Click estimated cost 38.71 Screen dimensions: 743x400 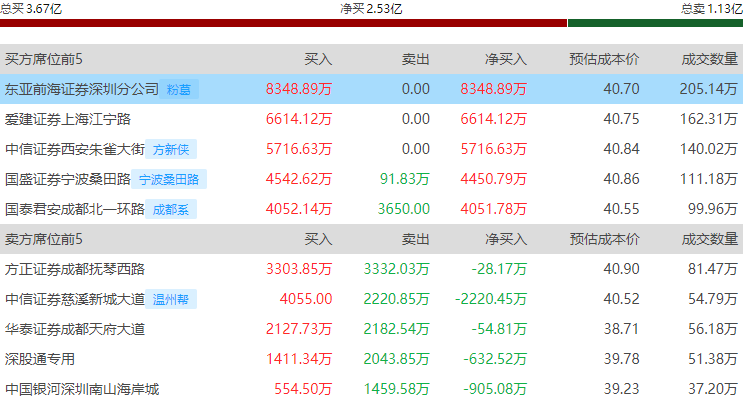coord(621,329)
